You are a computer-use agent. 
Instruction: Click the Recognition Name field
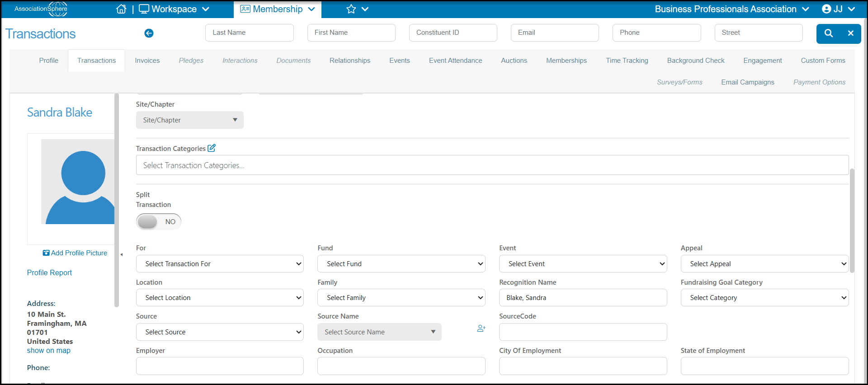pos(583,298)
